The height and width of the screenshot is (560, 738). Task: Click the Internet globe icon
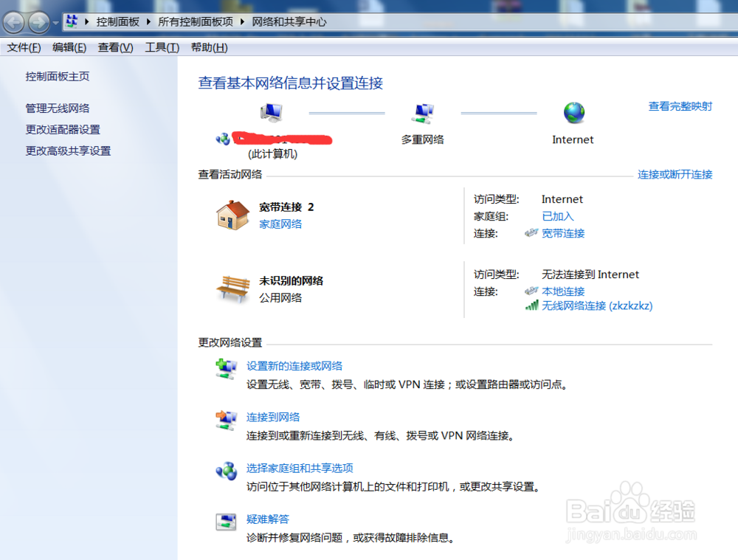click(x=573, y=112)
